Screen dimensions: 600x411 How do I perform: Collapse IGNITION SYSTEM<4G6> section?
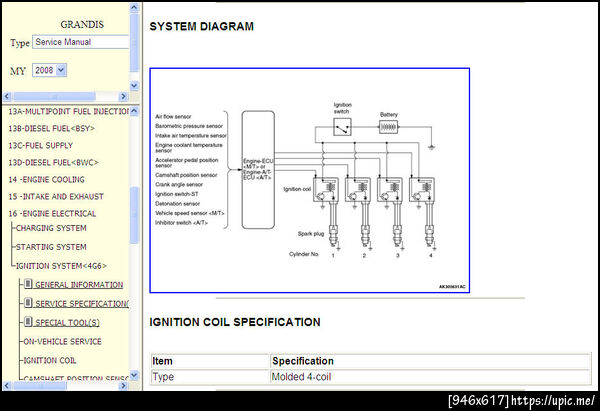coord(61,266)
